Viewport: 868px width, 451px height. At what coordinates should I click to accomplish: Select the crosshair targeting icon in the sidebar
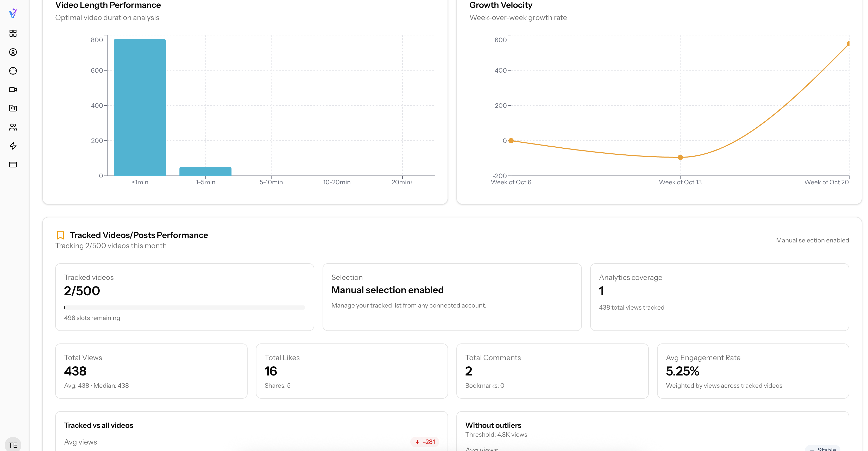pyautogui.click(x=13, y=71)
